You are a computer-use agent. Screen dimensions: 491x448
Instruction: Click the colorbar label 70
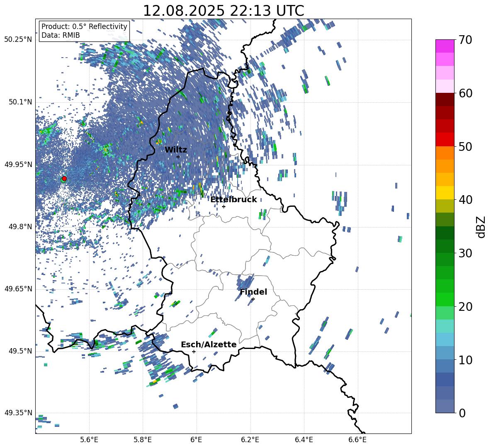(x=465, y=40)
